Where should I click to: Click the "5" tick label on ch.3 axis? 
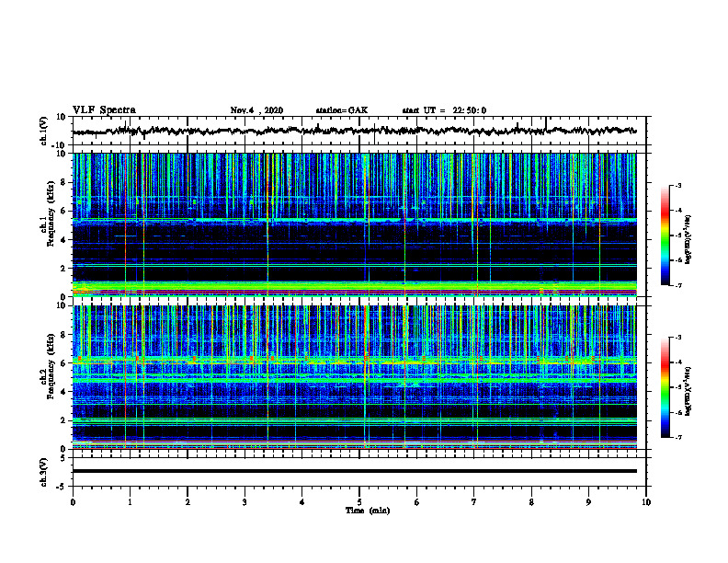click(63, 458)
